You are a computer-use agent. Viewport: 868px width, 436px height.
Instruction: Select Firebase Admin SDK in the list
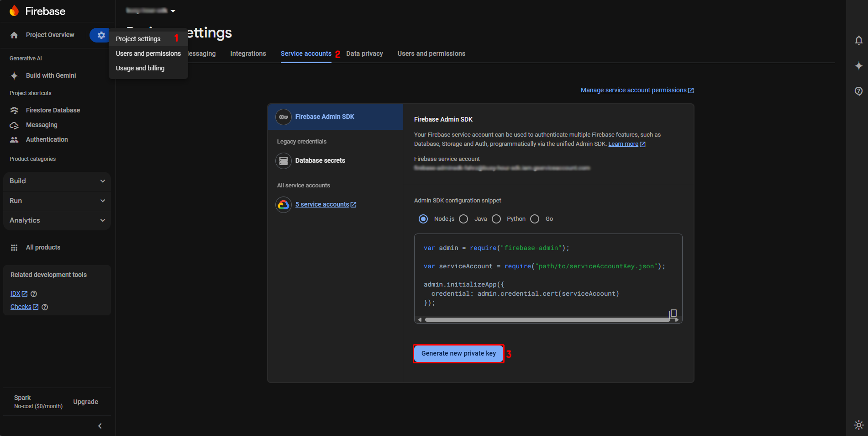335,117
